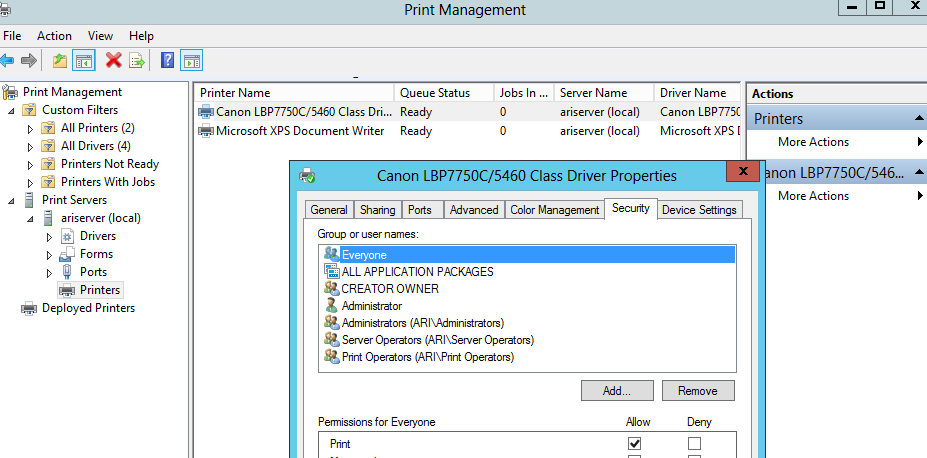This screenshot has width=927, height=458.
Task: Select Administrators (ARI\Administrators) entry
Action: (x=422, y=323)
